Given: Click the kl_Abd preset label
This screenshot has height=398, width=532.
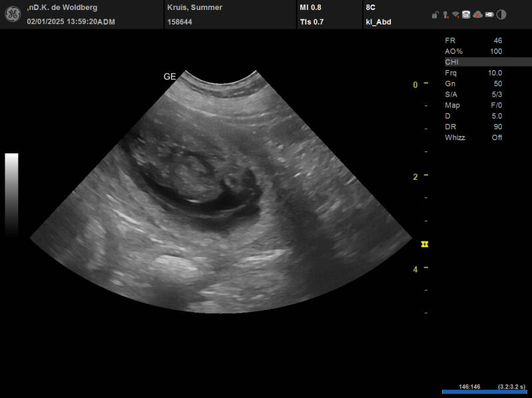Looking at the screenshot, I should [379, 22].
